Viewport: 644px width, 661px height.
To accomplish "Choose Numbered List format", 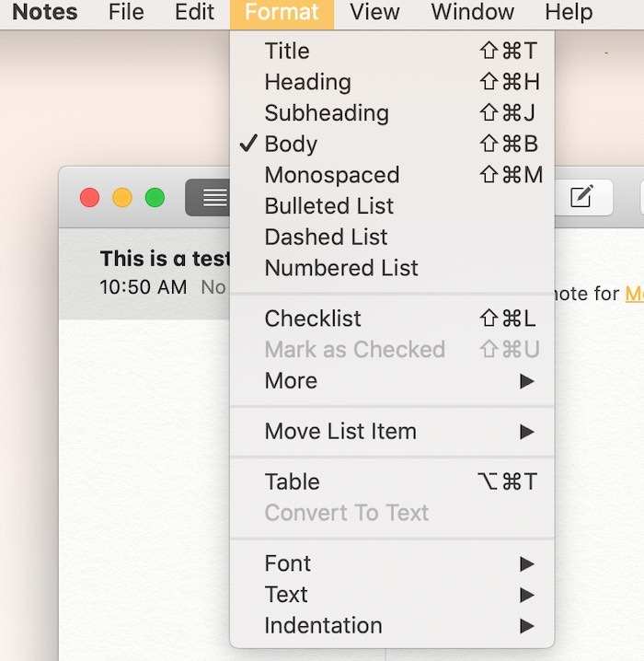I will 392,268.
